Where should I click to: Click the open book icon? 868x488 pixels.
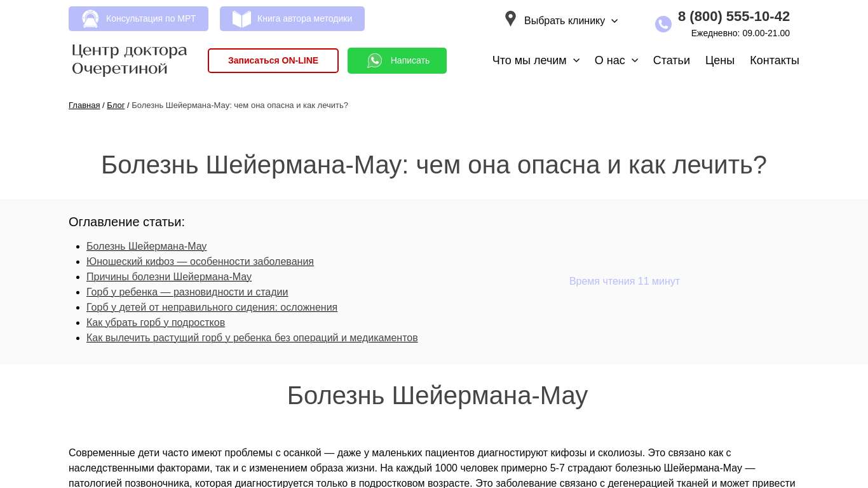(241, 19)
